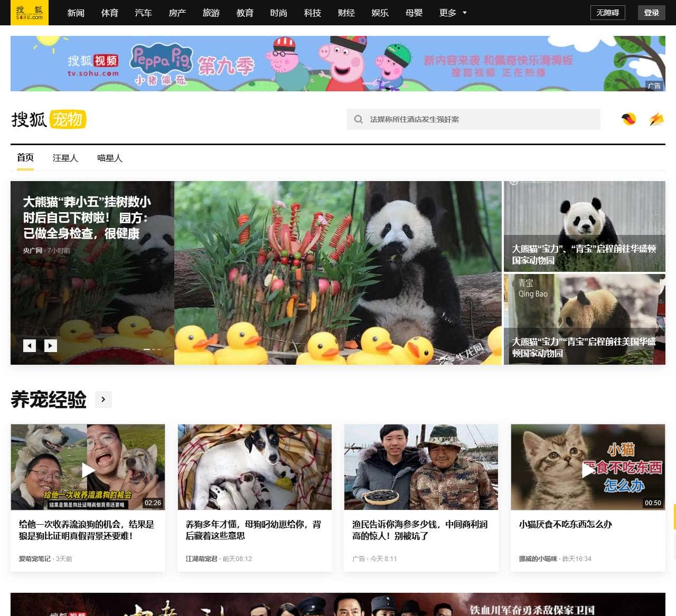The height and width of the screenshot is (616, 676).
Task: Open the 体育 nav item
Action: click(110, 13)
